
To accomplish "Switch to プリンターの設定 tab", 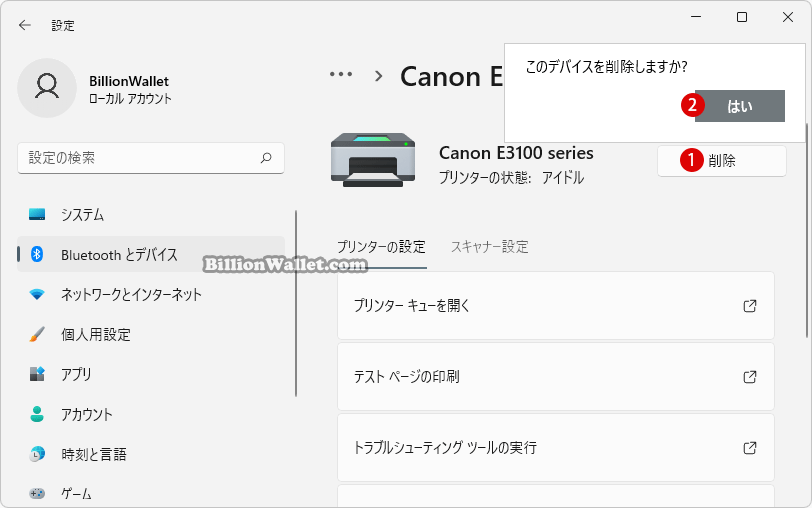I will (x=382, y=247).
